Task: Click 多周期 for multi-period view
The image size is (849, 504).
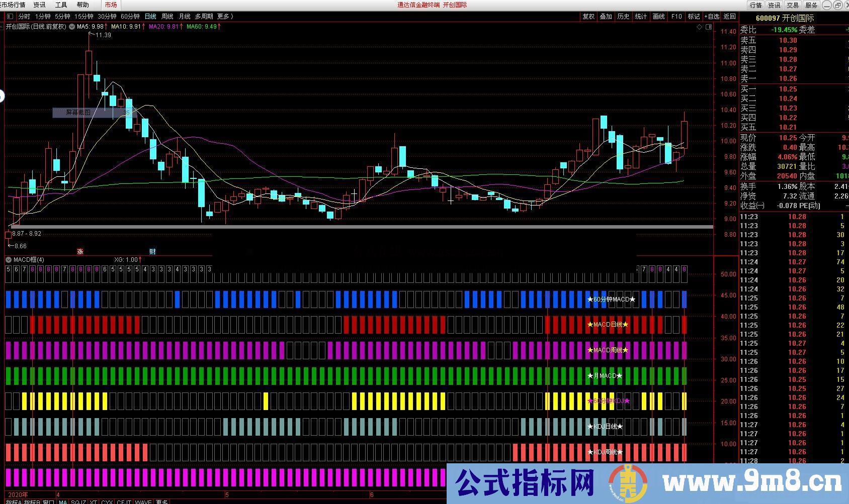Action: tap(203, 16)
